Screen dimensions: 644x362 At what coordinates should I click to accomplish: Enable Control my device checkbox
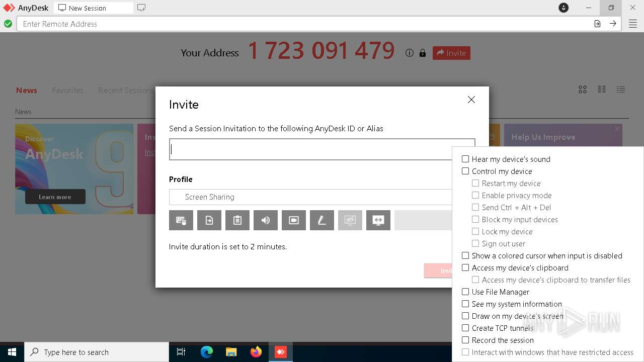click(x=465, y=171)
